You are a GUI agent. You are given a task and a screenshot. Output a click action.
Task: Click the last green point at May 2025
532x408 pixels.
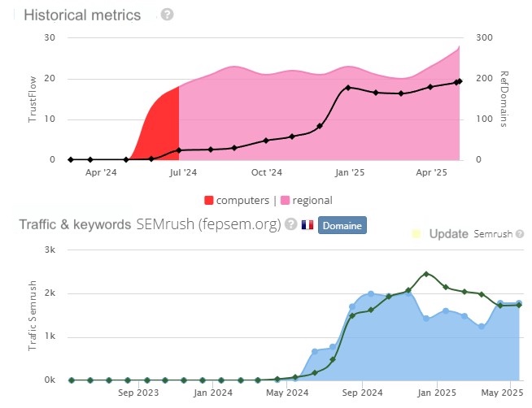click(x=518, y=305)
